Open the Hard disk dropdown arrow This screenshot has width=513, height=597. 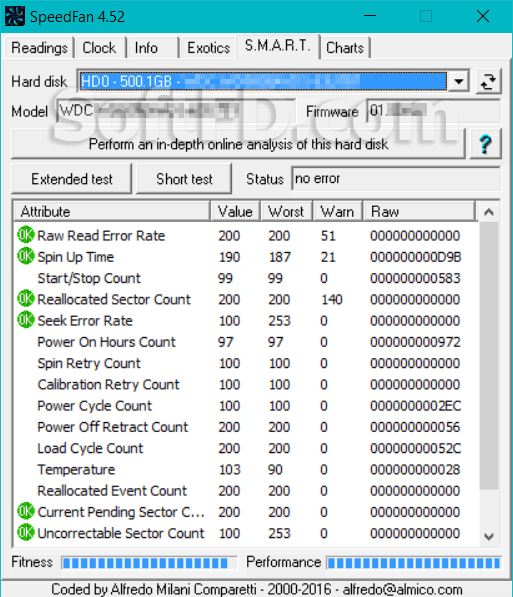[x=459, y=81]
